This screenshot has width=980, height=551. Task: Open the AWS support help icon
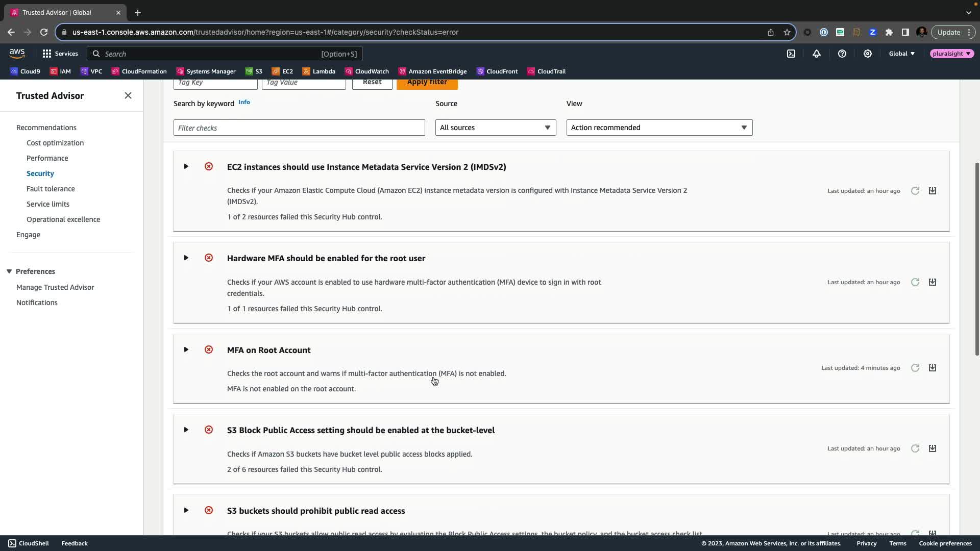point(842,54)
